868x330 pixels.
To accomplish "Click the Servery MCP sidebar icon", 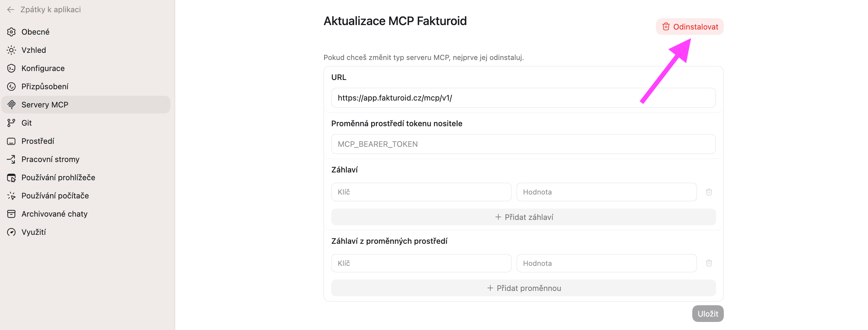I will point(11,105).
